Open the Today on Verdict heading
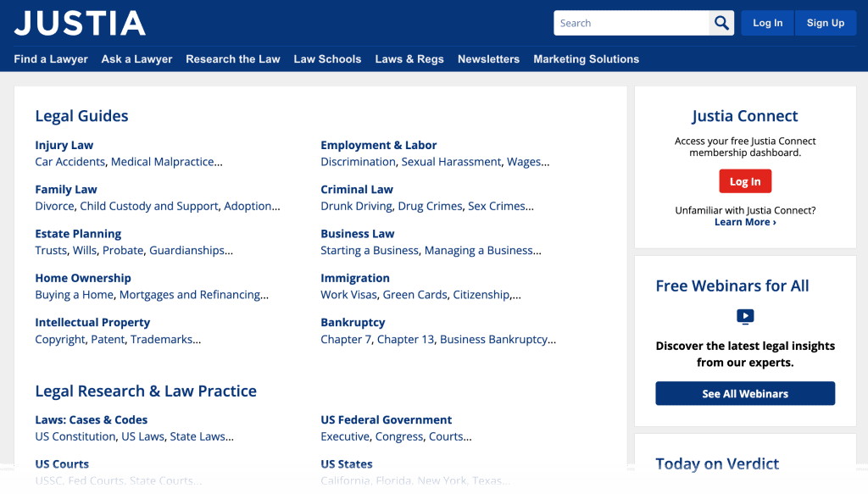Screen dimensions: 868x494 point(717,463)
